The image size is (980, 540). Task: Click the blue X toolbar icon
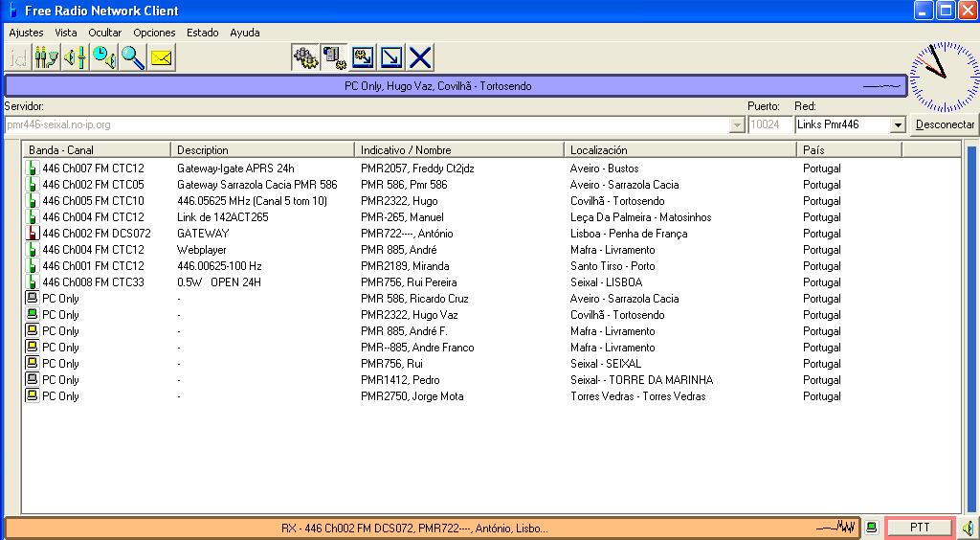point(421,58)
